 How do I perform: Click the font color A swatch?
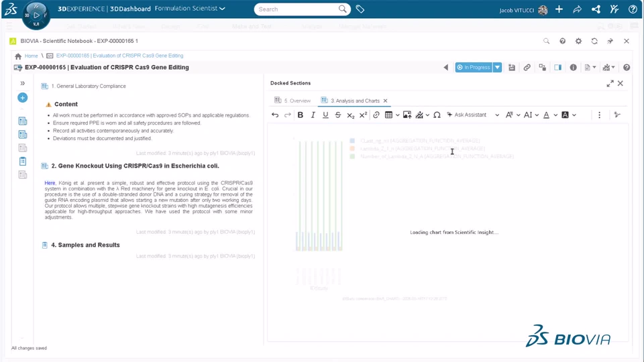[x=546, y=115]
